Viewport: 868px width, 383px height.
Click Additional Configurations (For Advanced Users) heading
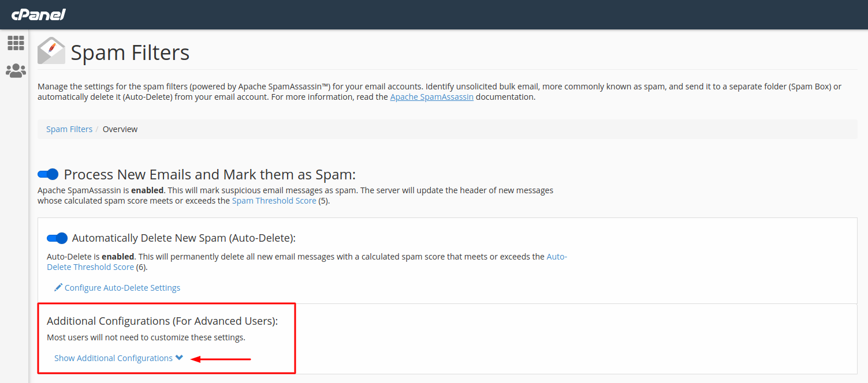click(162, 321)
